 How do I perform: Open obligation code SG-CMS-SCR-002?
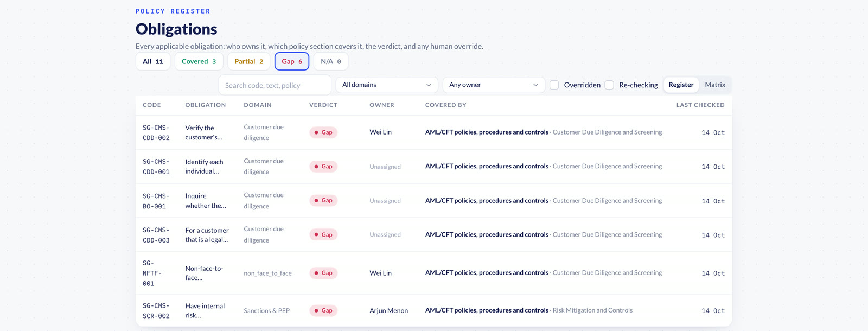pyautogui.click(x=156, y=311)
